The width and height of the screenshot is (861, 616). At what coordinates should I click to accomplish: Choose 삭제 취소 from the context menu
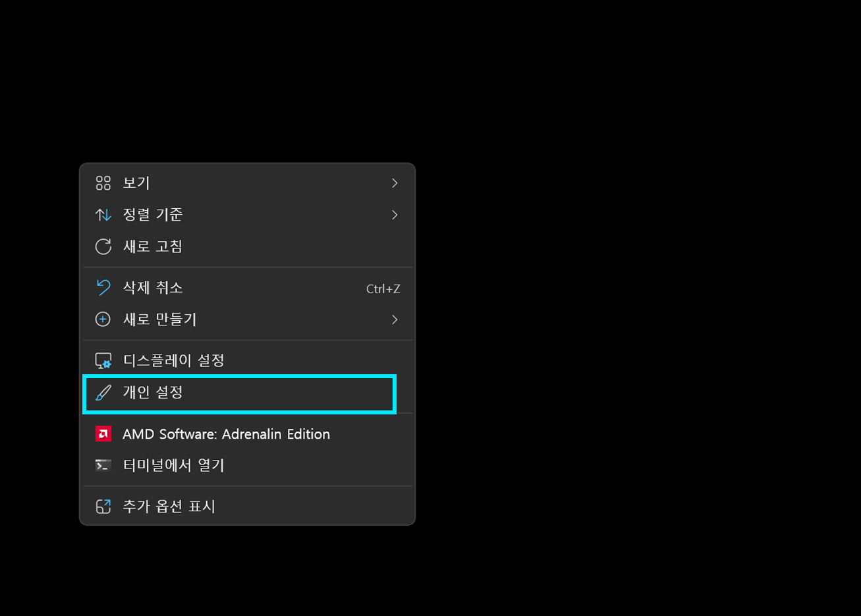point(248,287)
